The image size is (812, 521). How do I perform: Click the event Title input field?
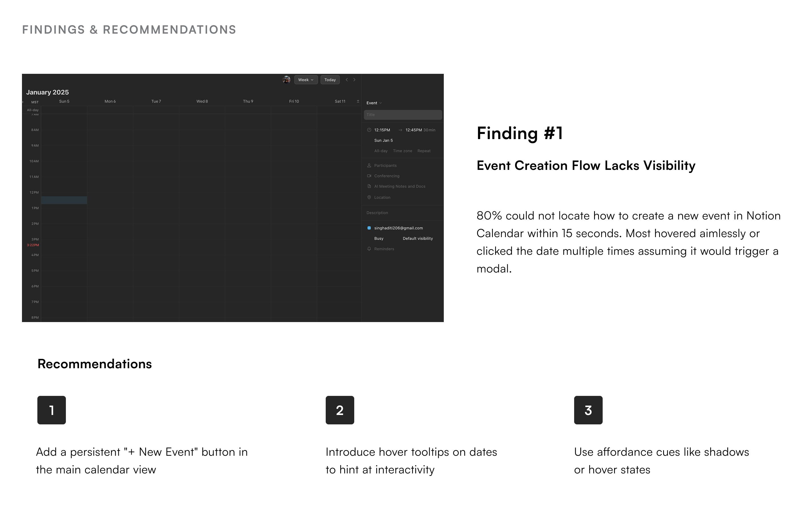coord(403,115)
